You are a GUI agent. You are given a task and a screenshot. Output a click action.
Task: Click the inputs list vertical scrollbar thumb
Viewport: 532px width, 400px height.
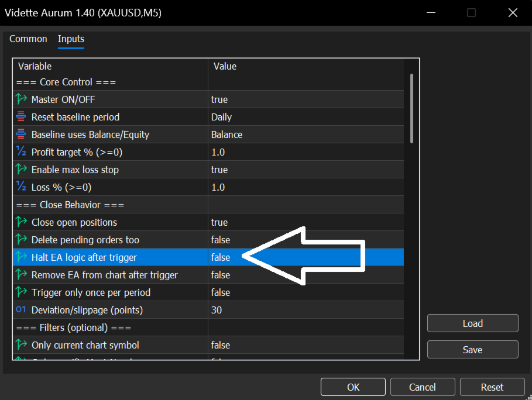(x=411, y=108)
